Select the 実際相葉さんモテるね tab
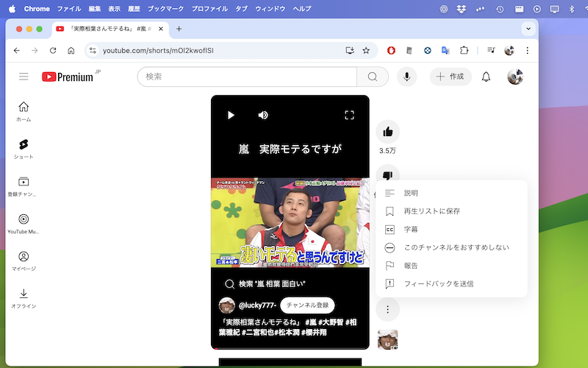This screenshot has height=368, width=588. click(110, 29)
